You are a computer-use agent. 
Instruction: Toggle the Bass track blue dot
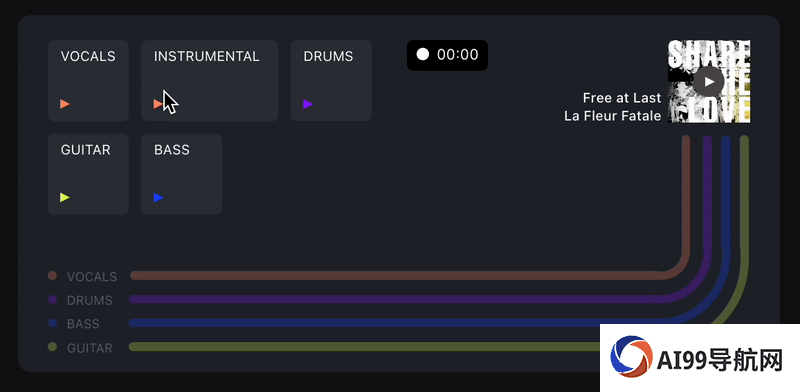(52, 323)
